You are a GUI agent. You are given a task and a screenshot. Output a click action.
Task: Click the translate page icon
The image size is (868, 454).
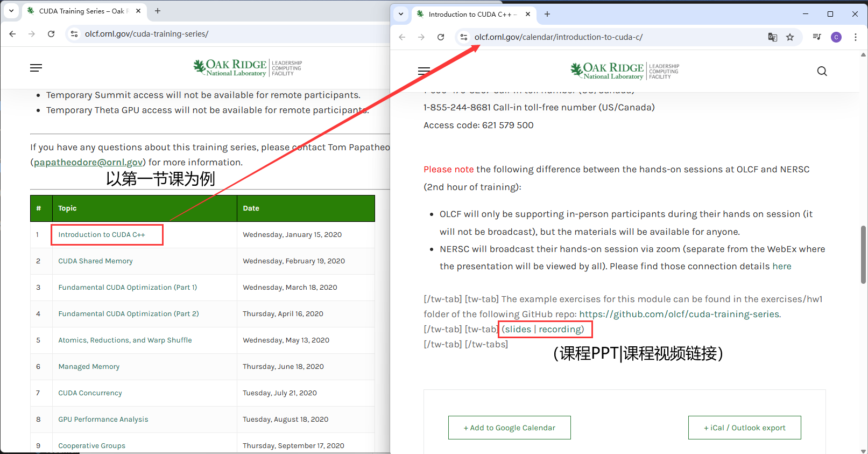point(773,37)
